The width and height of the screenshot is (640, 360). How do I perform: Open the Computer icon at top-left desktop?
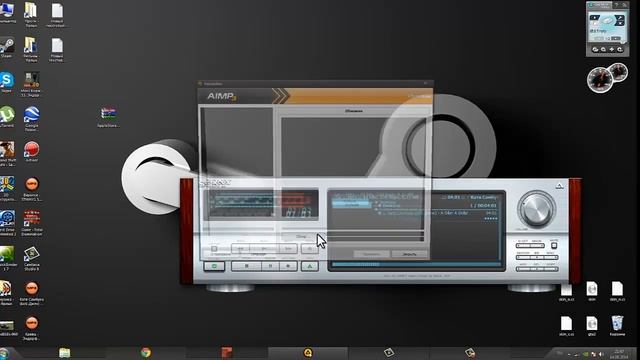click(7, 12)
